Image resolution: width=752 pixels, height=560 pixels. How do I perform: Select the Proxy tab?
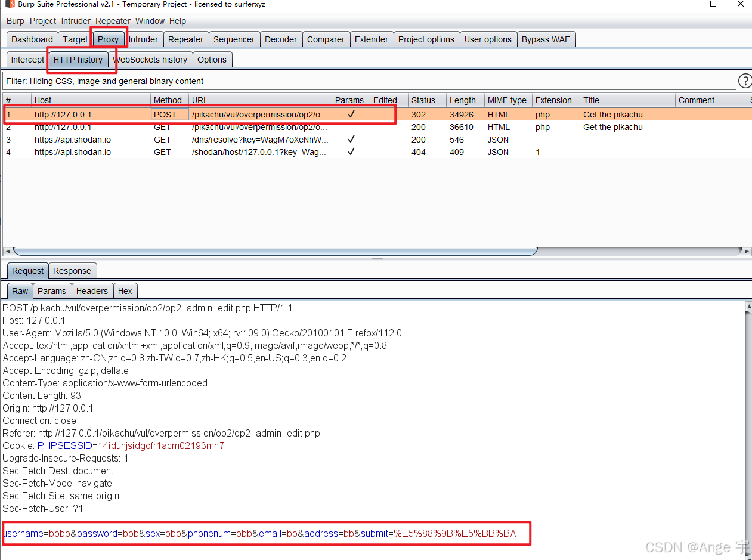(109, 39)
